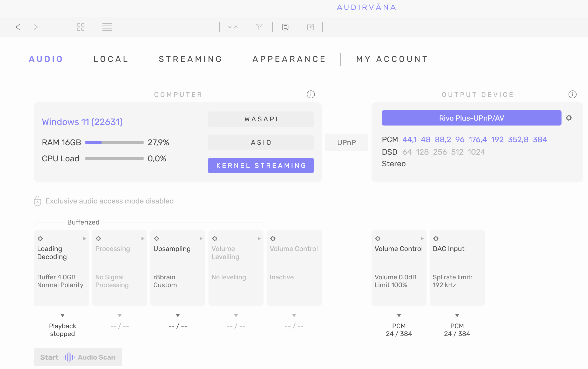Click the toolbar zoom slider line
Screen dimensions: 588x369
[152, 27]
